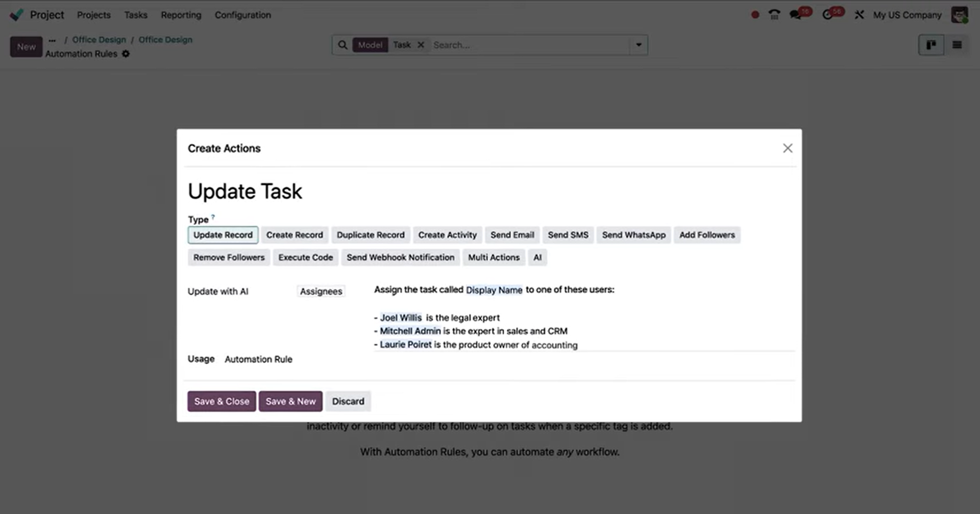Click the New button
This screenshot has width=980, height=514.
coord(26,47)
